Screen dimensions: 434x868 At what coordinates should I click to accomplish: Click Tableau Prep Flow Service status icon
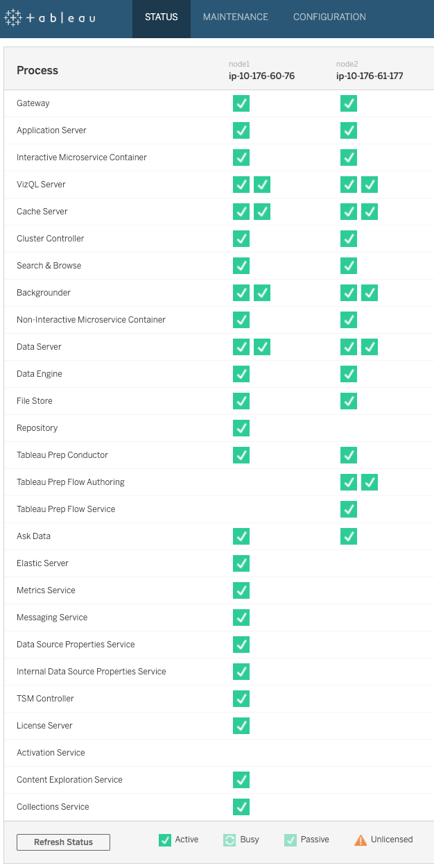tap(349, 509)
